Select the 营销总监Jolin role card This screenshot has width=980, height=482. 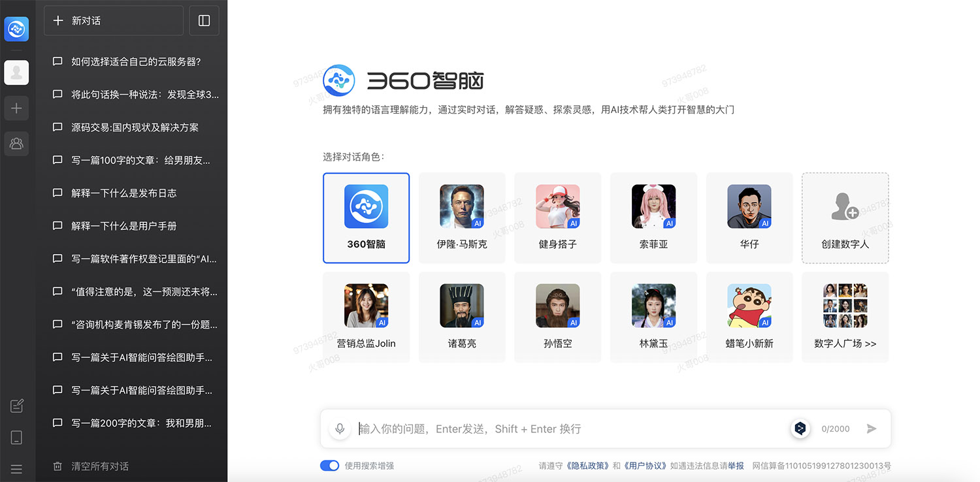(x=366, y=317)
